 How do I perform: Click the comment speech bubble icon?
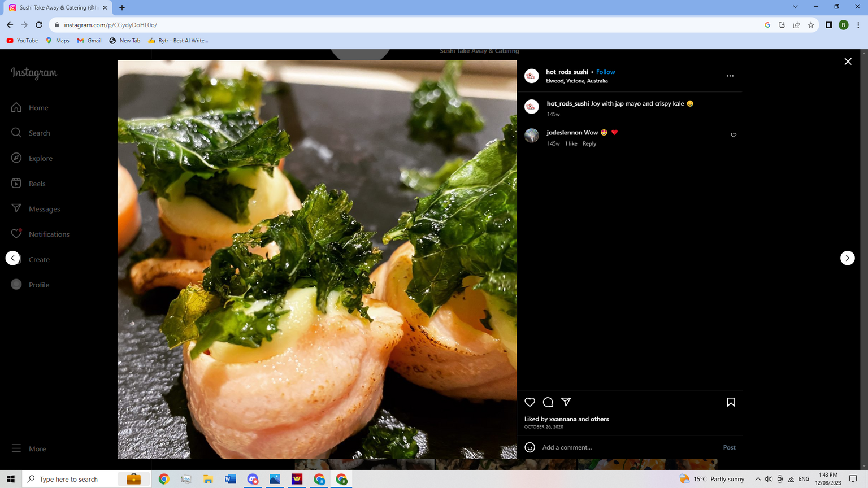tap(548, 402)
